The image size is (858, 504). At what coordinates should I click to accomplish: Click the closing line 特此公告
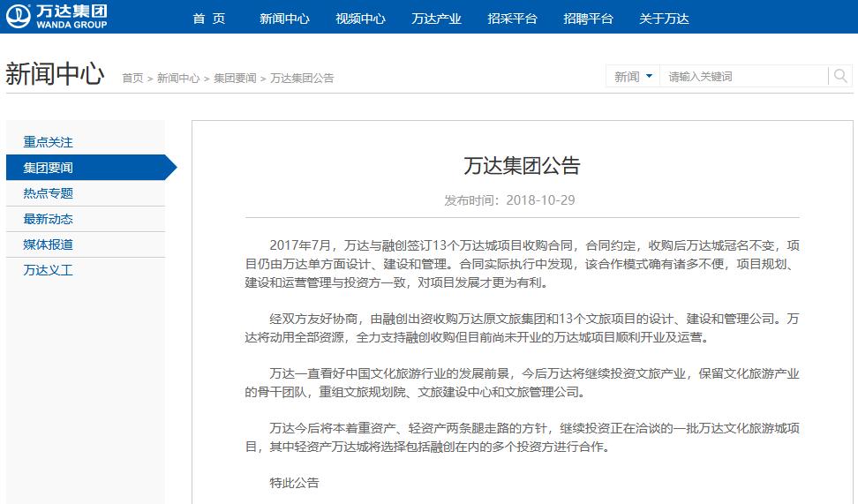pyautogui.click(x=294, y=483)
